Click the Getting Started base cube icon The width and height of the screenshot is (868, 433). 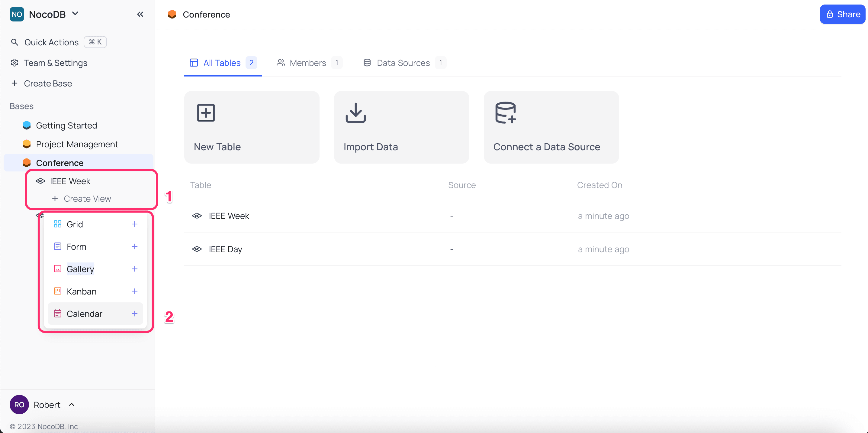pyautogui.click(x=27, y=125)
